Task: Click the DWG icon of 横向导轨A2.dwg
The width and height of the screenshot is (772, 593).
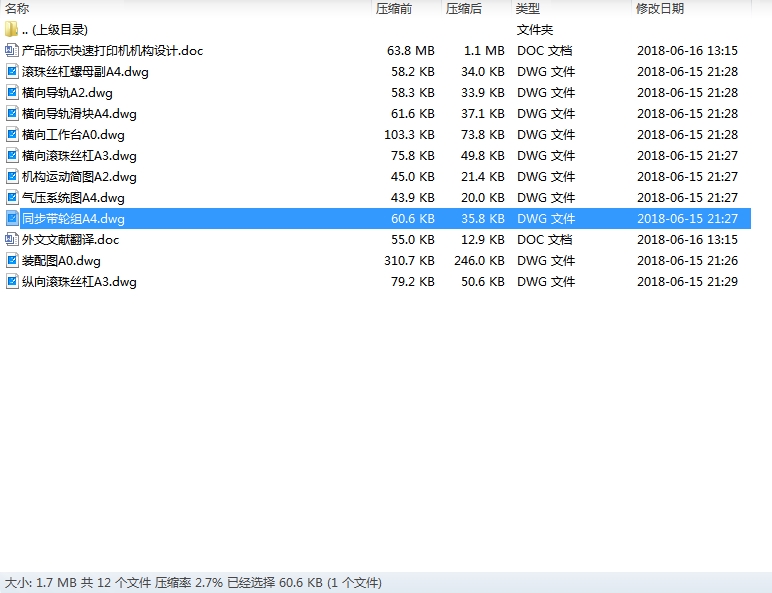Action: tap(12, 93)
